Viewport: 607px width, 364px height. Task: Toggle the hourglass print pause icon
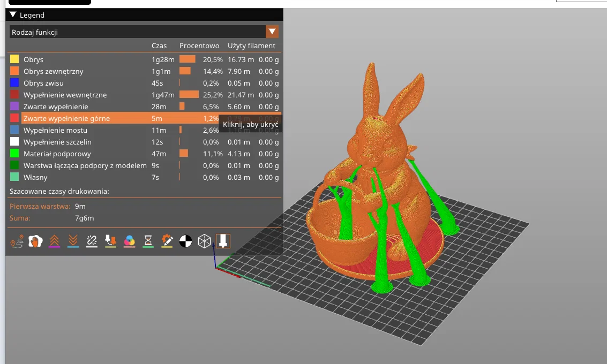click(x=148, y=241)
